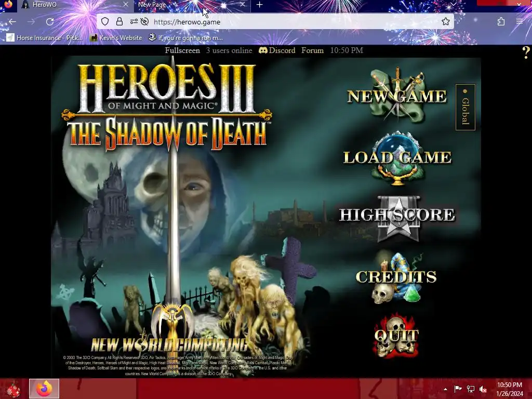Close the New Page tab
This screenshot has width=532, height=399.
coord(242,4)
